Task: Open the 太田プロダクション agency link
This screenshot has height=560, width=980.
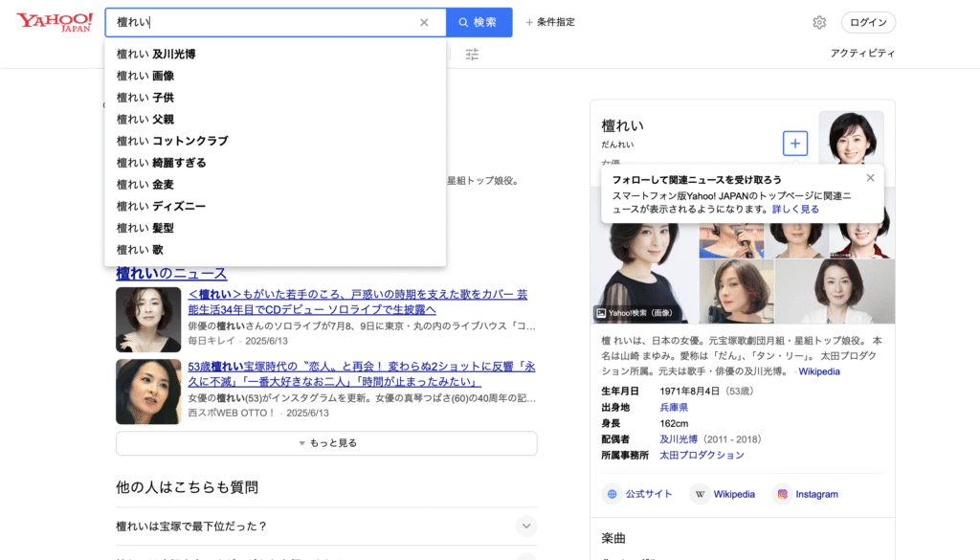Action: (702, 456)
